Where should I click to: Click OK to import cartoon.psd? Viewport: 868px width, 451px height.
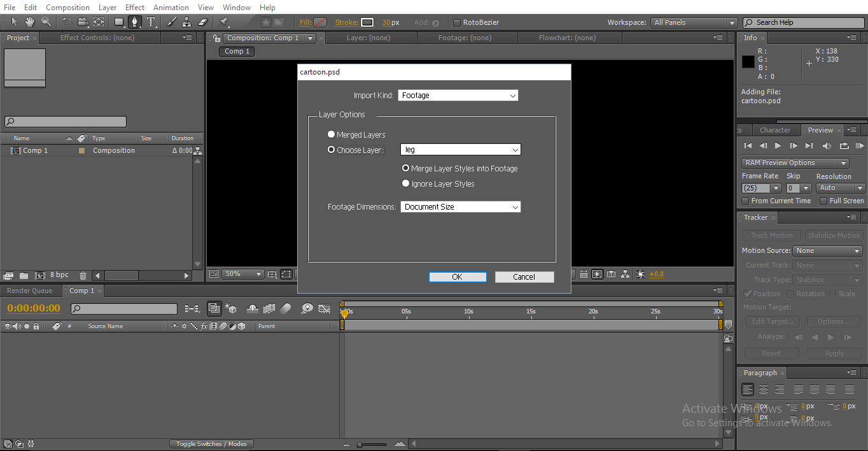pyautogui.click(x=458, y=276)
